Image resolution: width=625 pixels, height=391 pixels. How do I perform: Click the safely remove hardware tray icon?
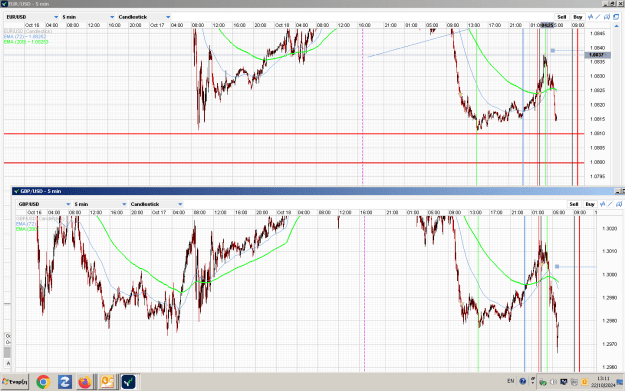click(x=543, y=382)
